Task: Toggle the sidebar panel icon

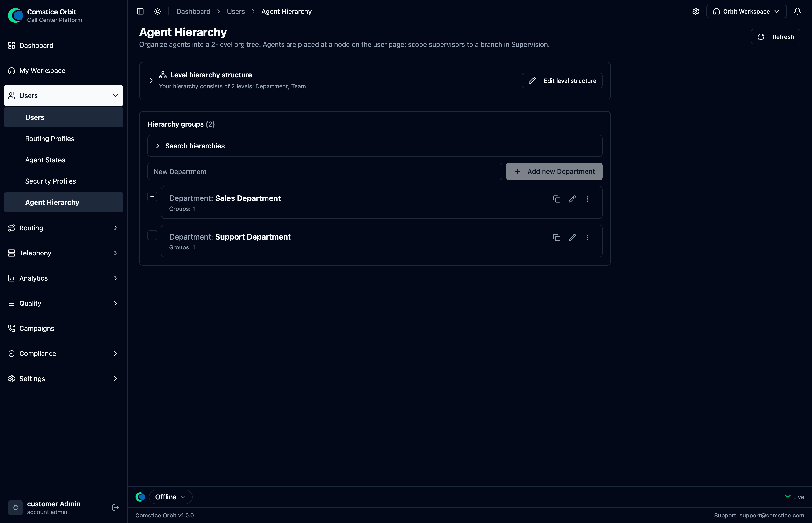Action: click(x=140, y=11)
